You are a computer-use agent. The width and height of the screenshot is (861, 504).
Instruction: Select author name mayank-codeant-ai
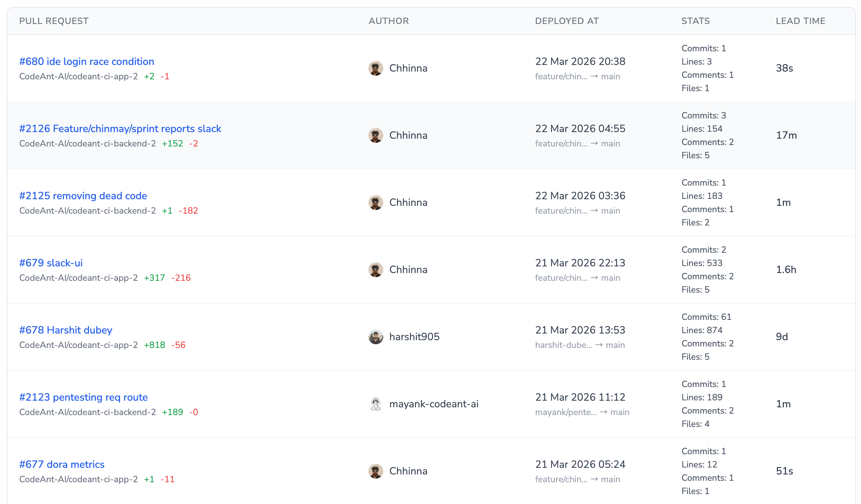[x=434, y=404]
